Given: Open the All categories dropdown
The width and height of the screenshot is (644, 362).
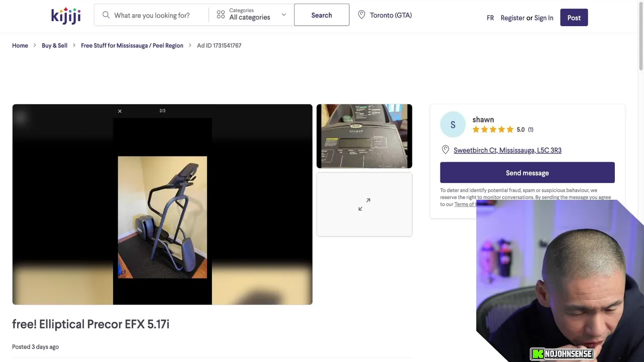Looking at the screenshot, I should coord(251,15).
